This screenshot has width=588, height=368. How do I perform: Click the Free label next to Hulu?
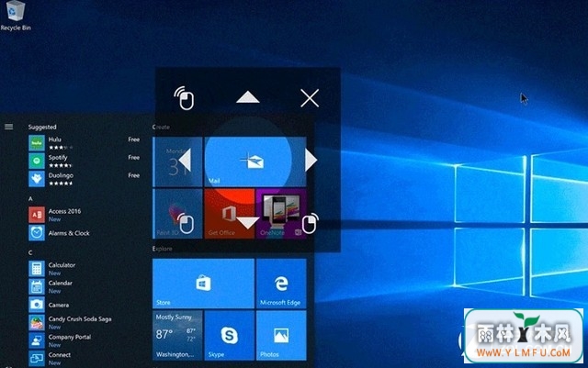134,139
